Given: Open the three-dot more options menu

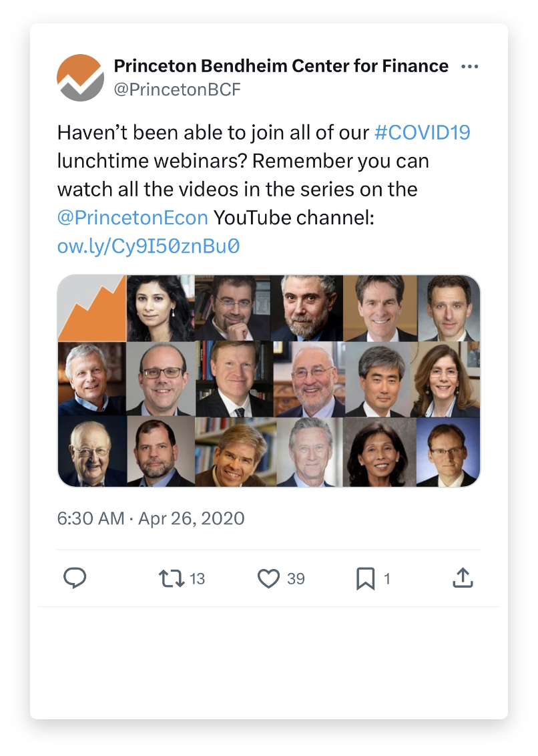Looking at the screenshot, I should pyautogui.click(x=469, y=67).
